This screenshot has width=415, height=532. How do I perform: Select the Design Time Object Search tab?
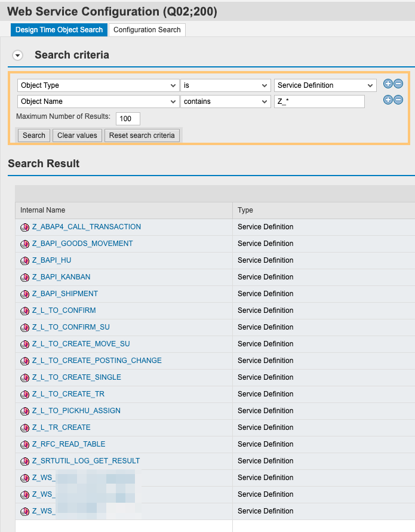pyautogui.click(x=59, y=30)
